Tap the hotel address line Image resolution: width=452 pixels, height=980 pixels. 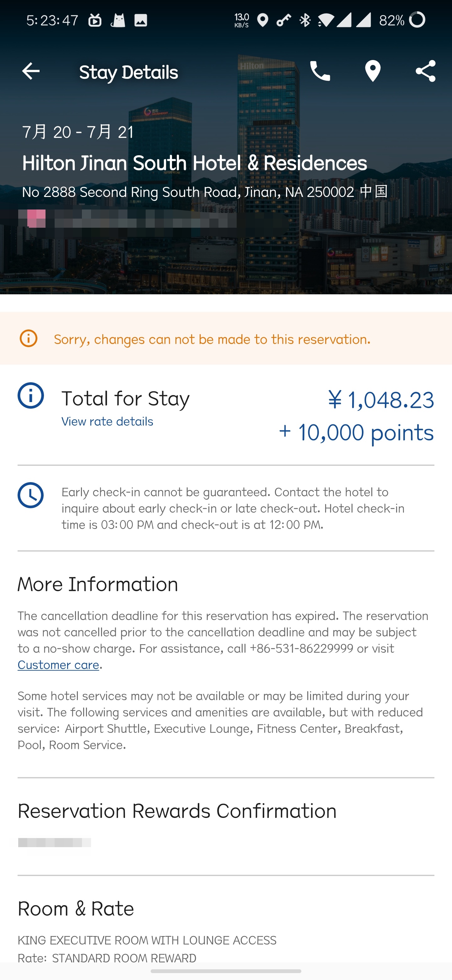point(205,192)
